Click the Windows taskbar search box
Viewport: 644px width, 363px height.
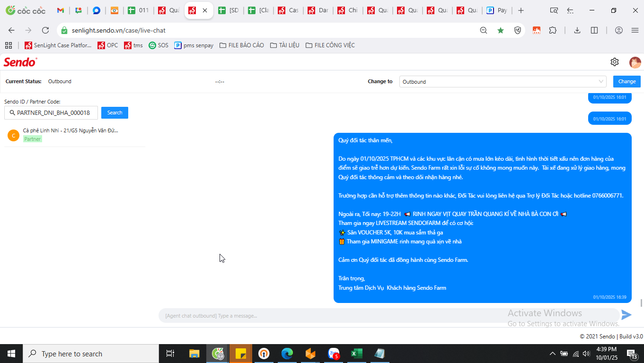point(91,354)
